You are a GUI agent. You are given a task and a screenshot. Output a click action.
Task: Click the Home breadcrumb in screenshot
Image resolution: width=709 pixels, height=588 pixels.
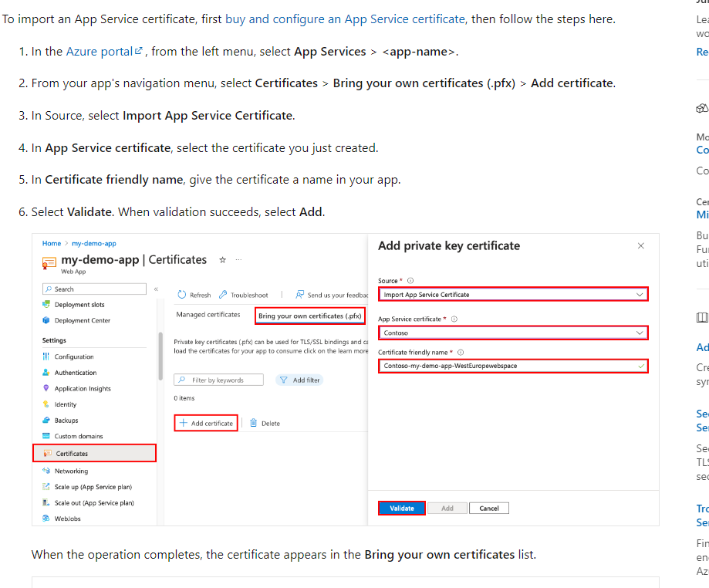52,243
